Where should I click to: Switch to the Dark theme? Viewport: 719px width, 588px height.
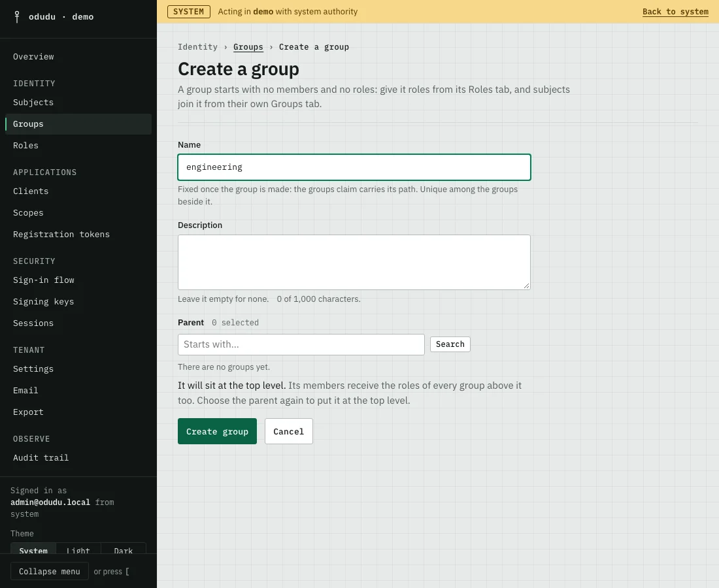pos(124,548)
